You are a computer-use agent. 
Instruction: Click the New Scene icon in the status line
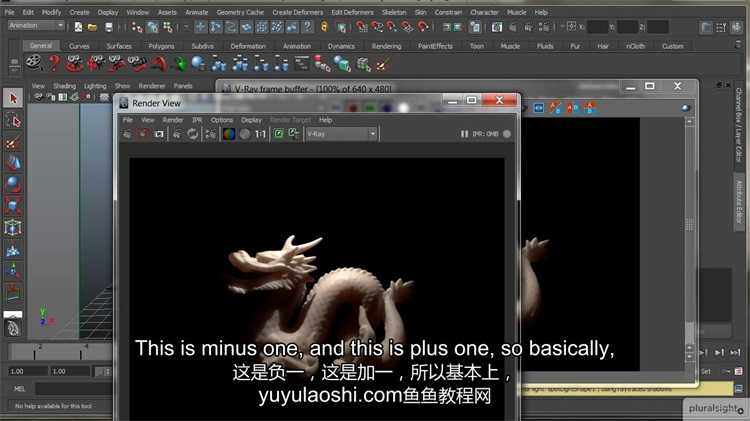(x=78, y=27)
